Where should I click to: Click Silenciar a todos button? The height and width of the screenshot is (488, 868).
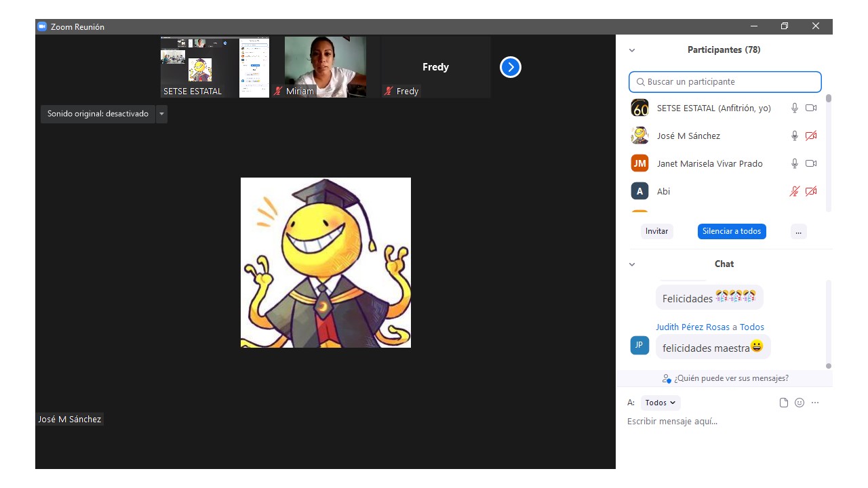tap(732, 231)
